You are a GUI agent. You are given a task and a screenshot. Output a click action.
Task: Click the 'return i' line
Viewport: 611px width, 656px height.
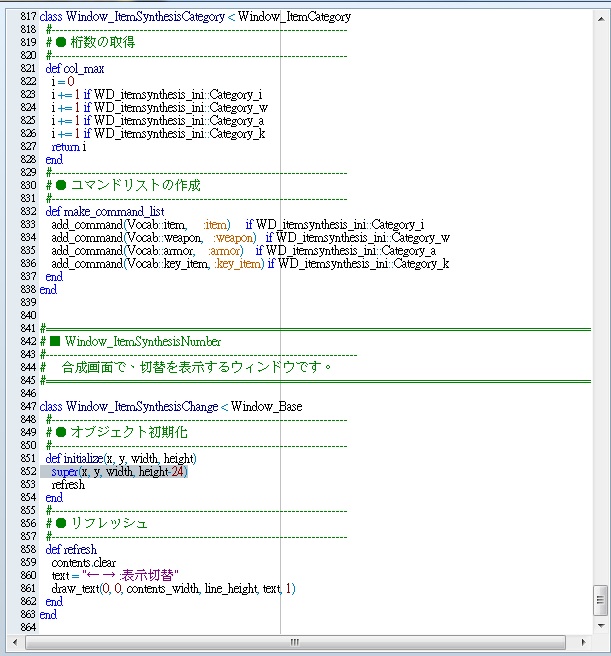69,147
